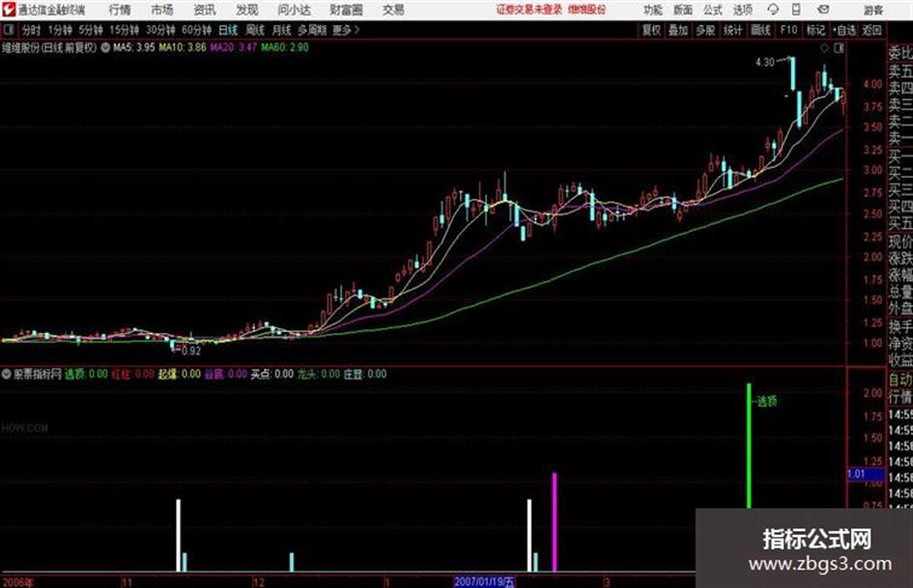Click the magenta 谷底 signal bar
913x588 pixels.
555,522
